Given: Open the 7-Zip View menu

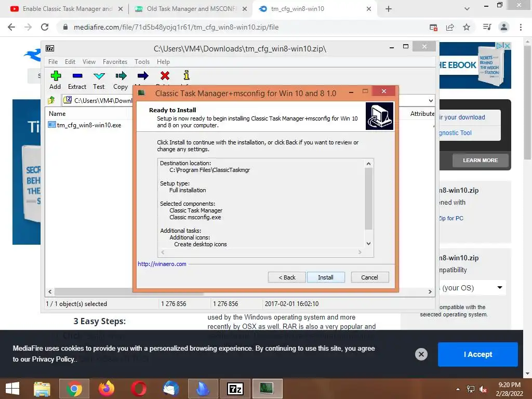Looking at the screenshot, I should click(89, 62).
